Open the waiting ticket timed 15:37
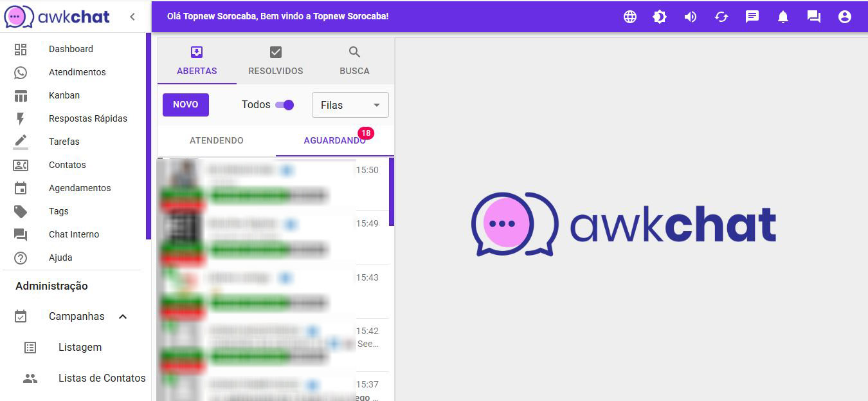Screen dimensions: 868x401 (x=273, y=386)
